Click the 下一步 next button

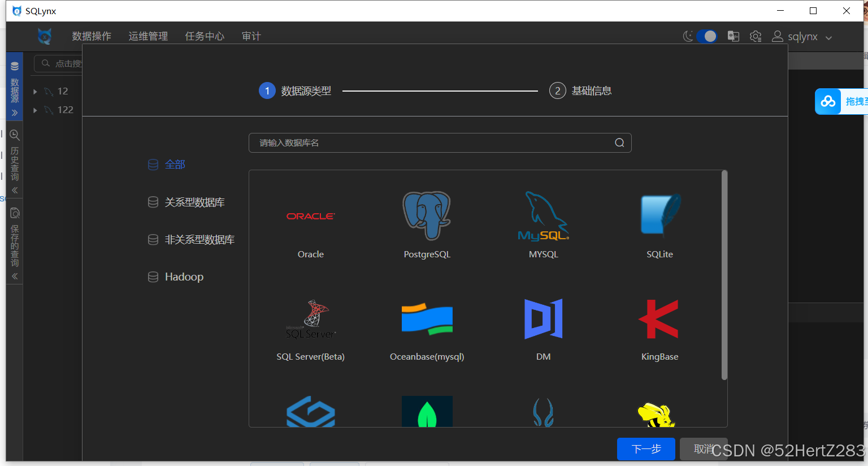(x=646, y=449)
